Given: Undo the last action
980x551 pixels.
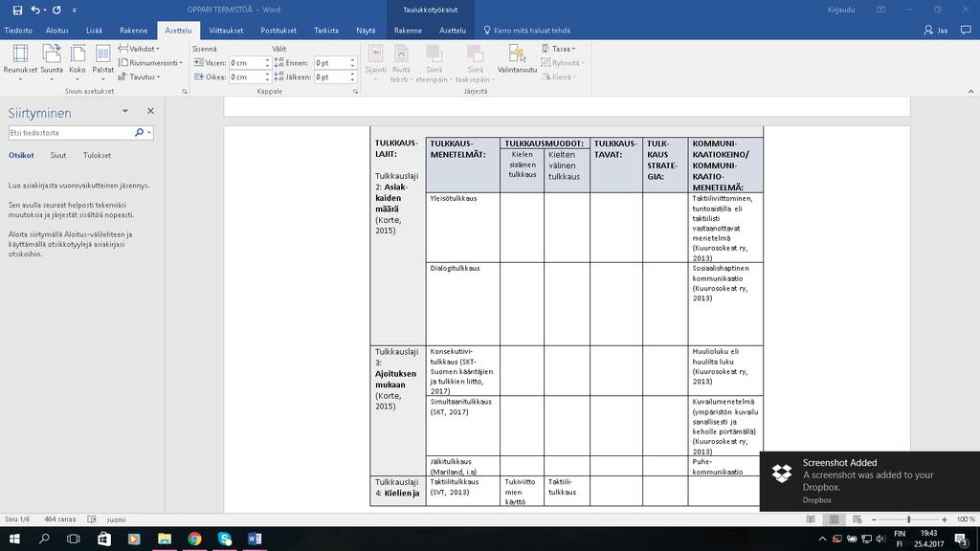Looking at the screenshot, I should coord(35,10).
